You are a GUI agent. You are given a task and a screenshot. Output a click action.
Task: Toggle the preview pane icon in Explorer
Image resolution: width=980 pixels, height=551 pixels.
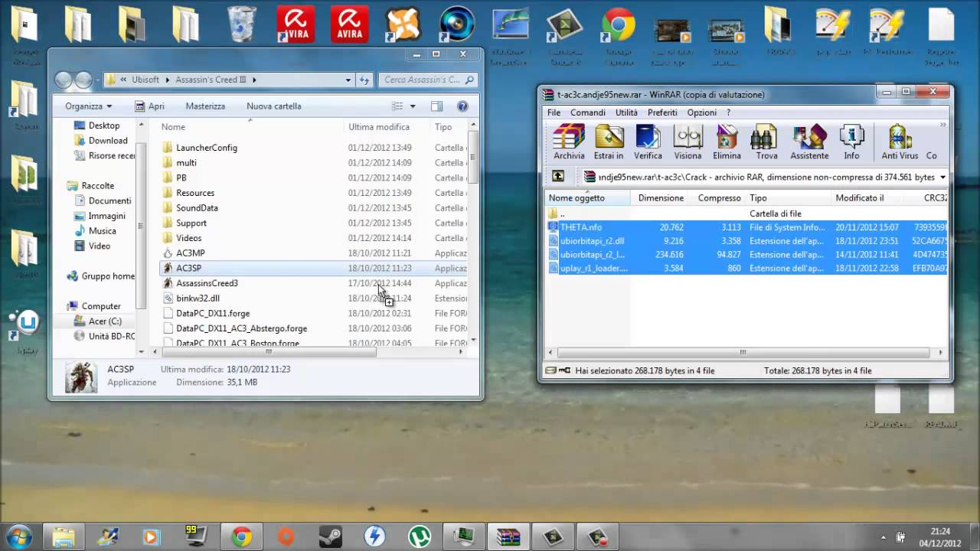tap(436, 106)
